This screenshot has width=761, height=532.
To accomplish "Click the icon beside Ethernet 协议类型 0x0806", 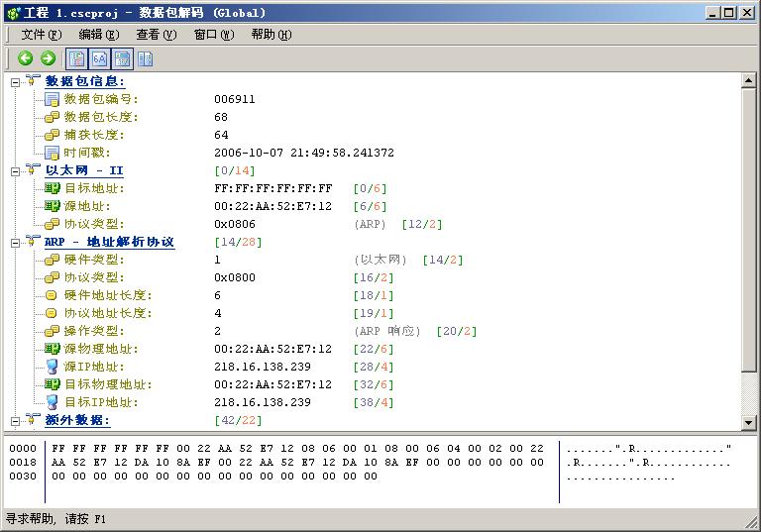I will (52, 224).
